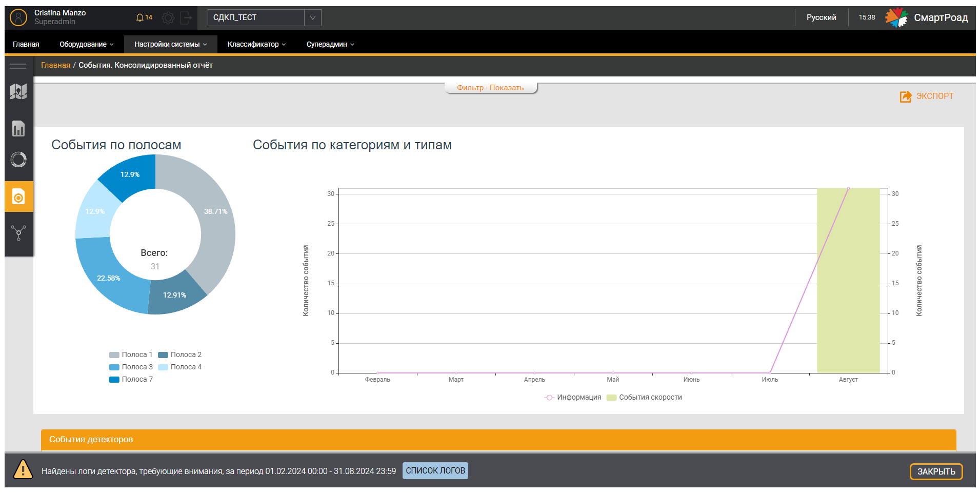980x493 pixels.
Task: Expand the Классификатор menu
Action: pos(256,44)
